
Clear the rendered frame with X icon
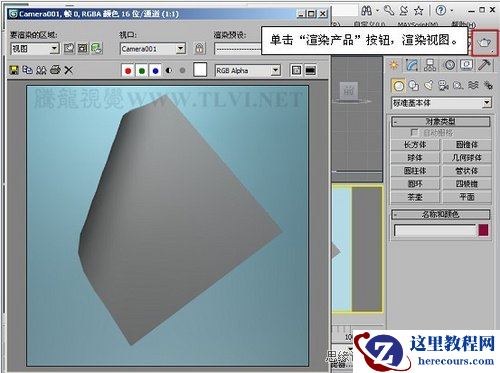click(x=69, y=70)
